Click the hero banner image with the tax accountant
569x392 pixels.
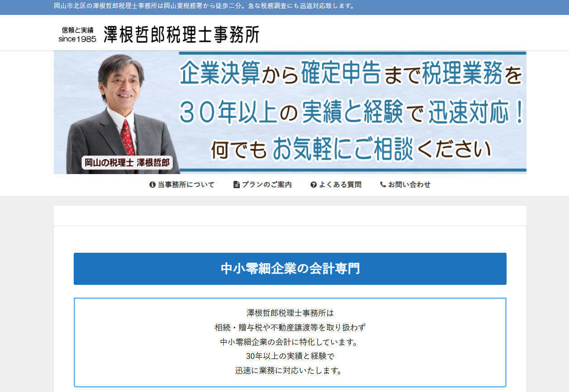(290, 112)
